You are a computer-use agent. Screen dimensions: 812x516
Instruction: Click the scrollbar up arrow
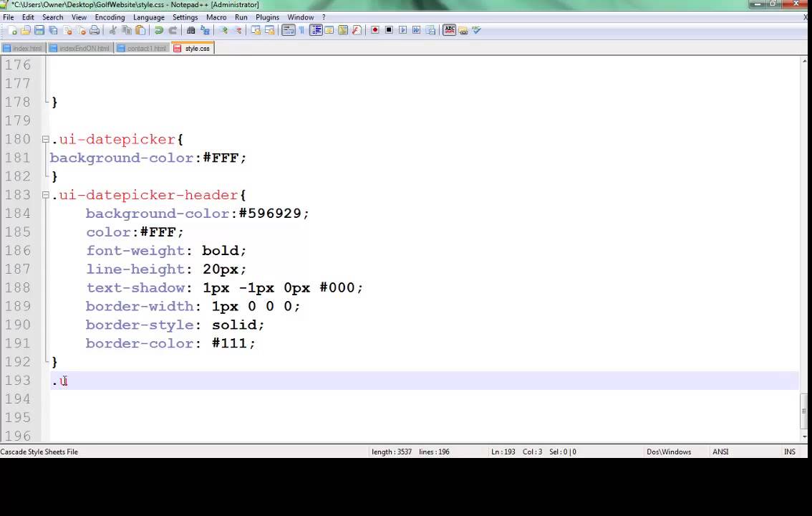(804, 61)
